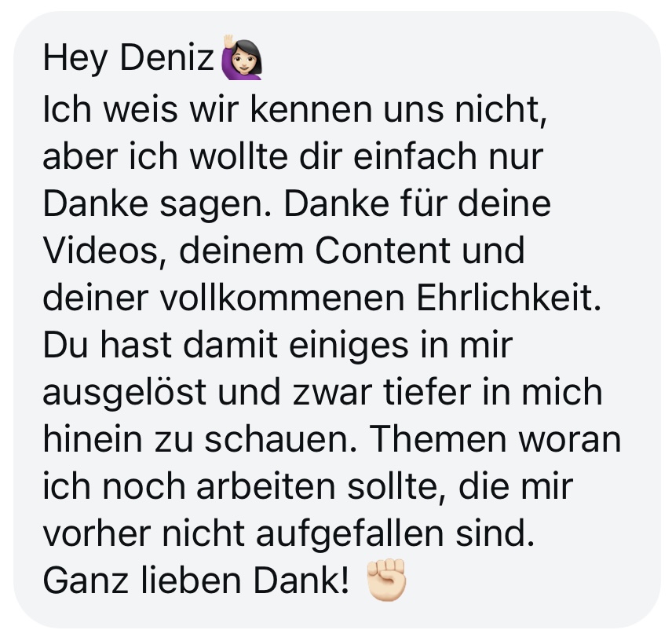Viewport: 672px width, 641px height.
Task: Click the word 'hinein' in the message
Action: click(93, 439)
